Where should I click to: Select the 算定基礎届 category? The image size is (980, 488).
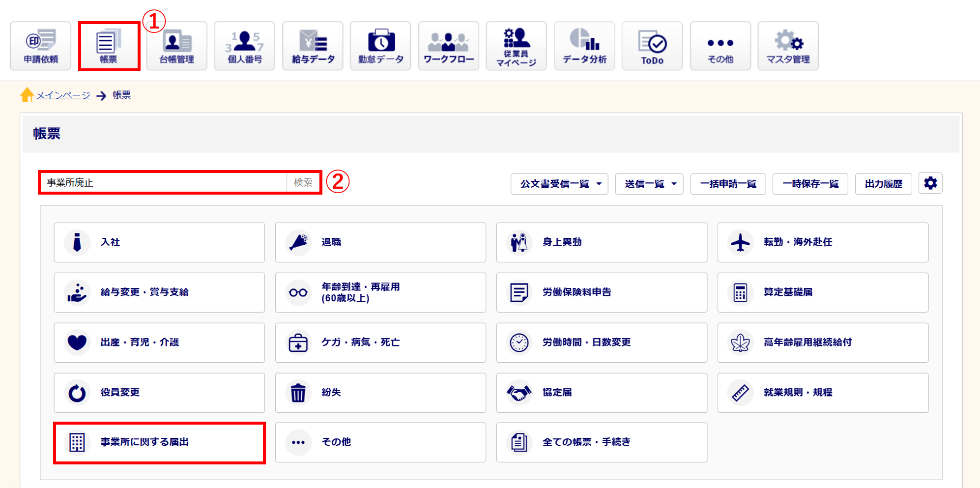(x=823, y=292)
